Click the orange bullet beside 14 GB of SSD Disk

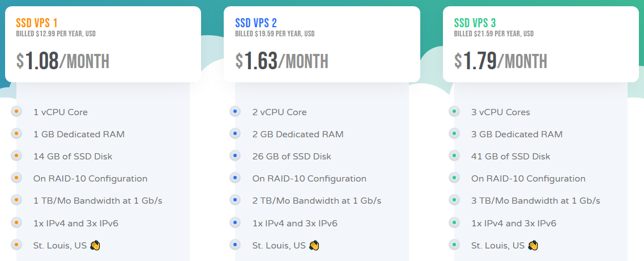[x=17, y=156]
